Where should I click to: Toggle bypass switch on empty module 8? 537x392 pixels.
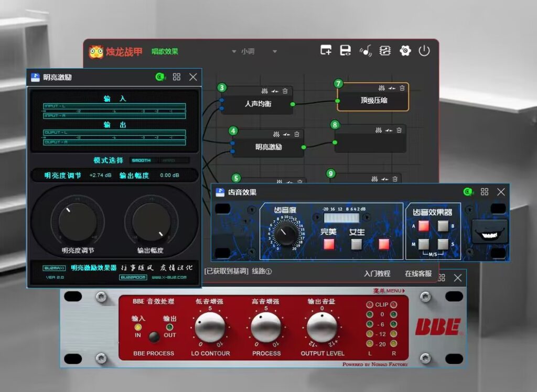pyautogui.click(x=389, y=130)
